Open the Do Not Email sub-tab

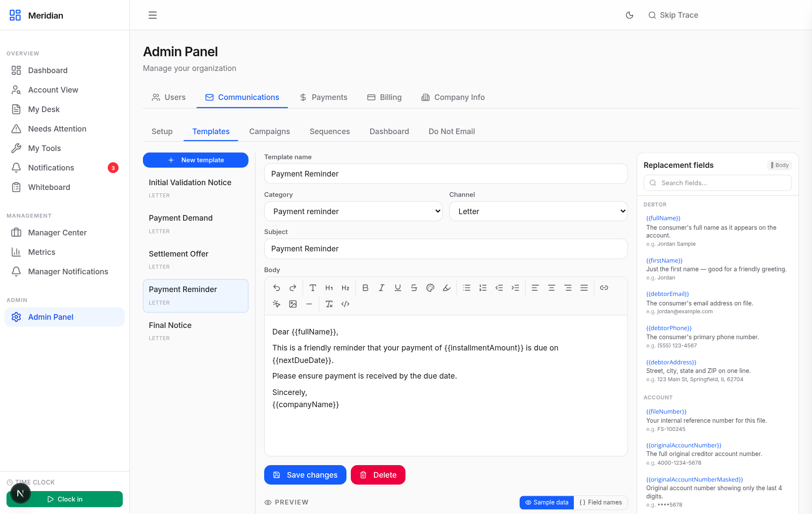[452, 132]
